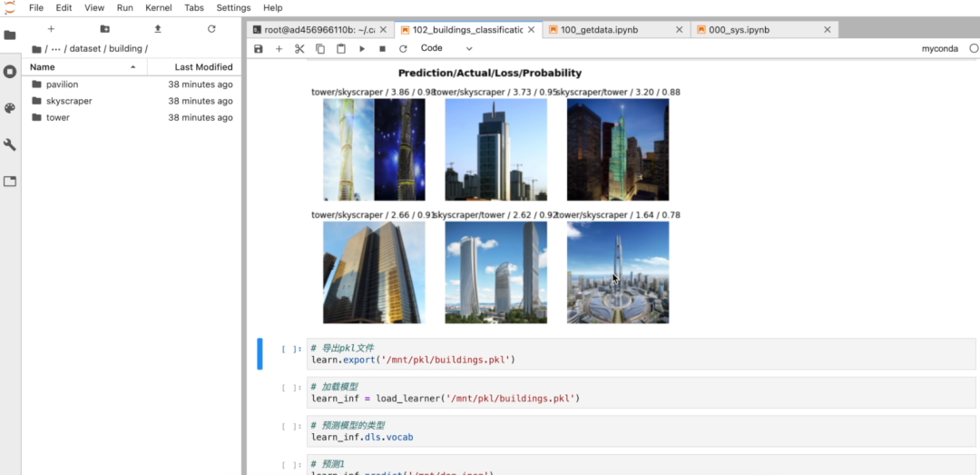Viewport: 980px width, 475px height.
Task: Click the new folder icon in file browser
Action: pyautogui.click(x=104, y=29)
